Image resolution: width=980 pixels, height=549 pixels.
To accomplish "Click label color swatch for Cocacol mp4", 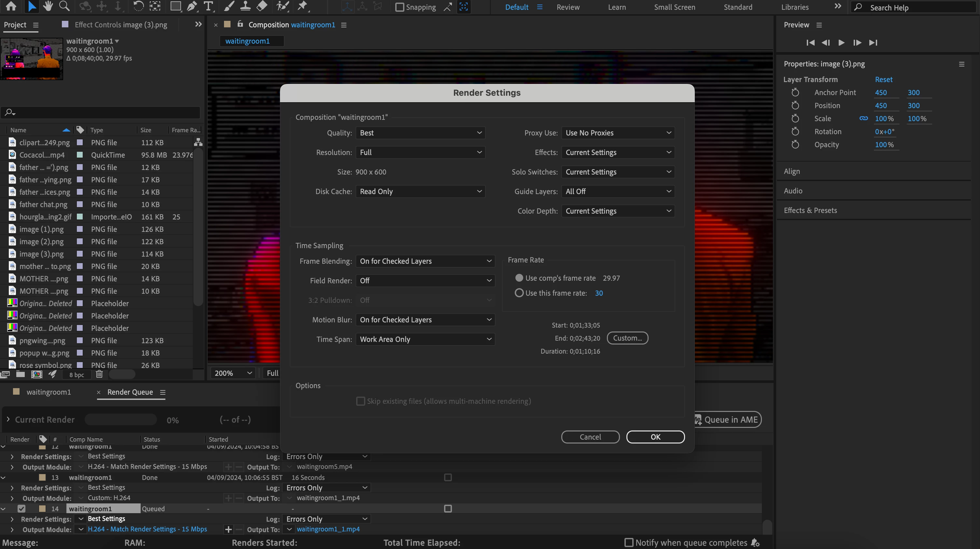I will click(x=80, y=155).
